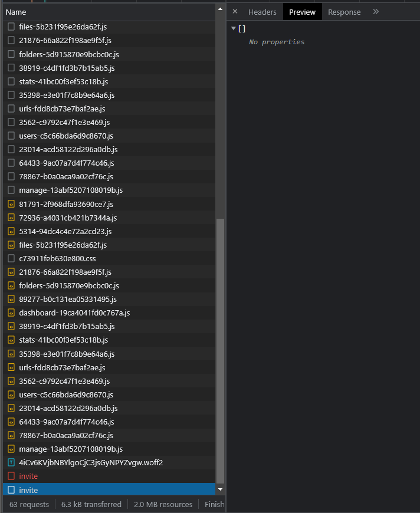Image resolution: width=420 pixels, height=513 pixels.
Task: Select the highlighted invite request row
Action: 109,490
